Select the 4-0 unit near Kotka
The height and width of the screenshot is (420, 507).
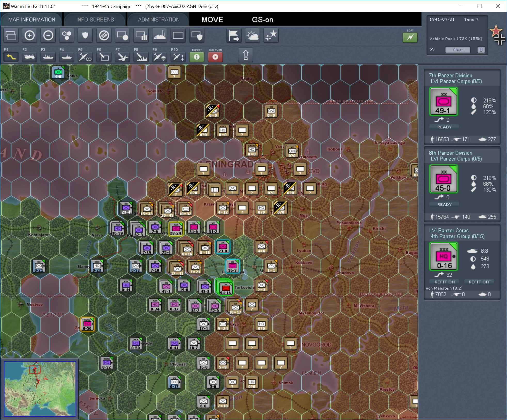pos(58,72)
